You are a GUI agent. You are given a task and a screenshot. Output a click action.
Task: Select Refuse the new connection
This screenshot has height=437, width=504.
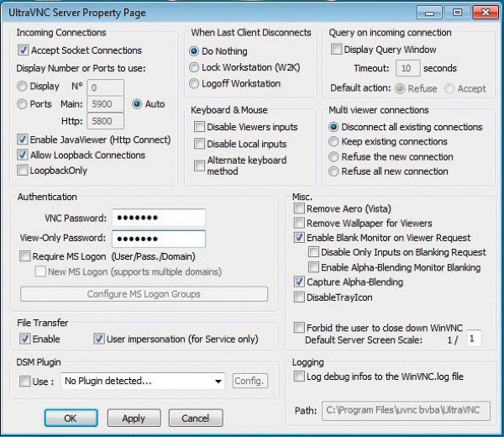[x=333, y=157]
